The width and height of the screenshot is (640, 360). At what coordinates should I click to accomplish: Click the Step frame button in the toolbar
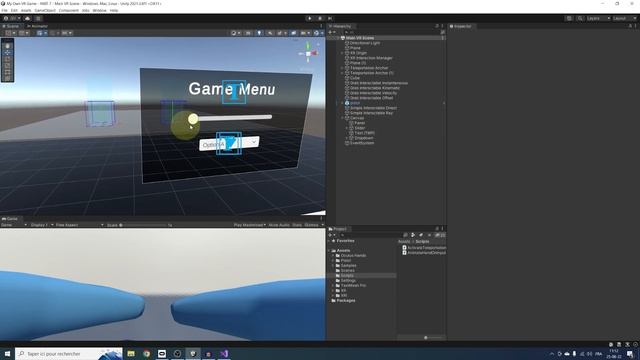point(330,18)
